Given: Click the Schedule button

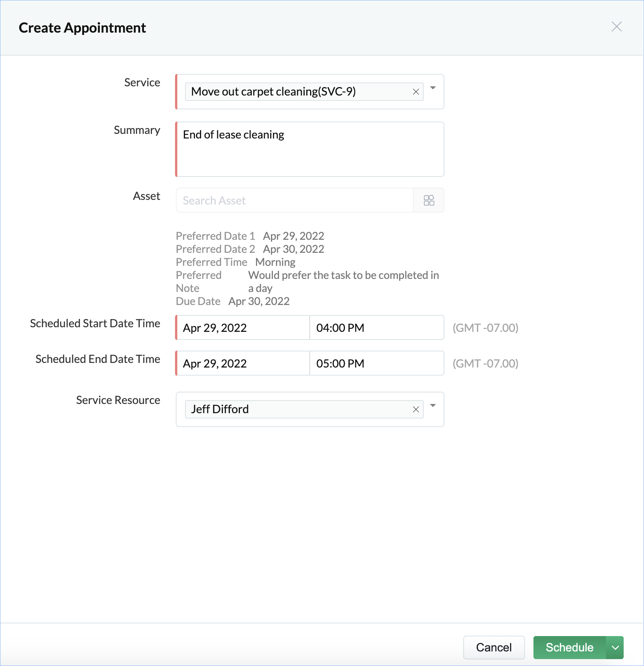Looking at the screenshot, I should (570, 648).
